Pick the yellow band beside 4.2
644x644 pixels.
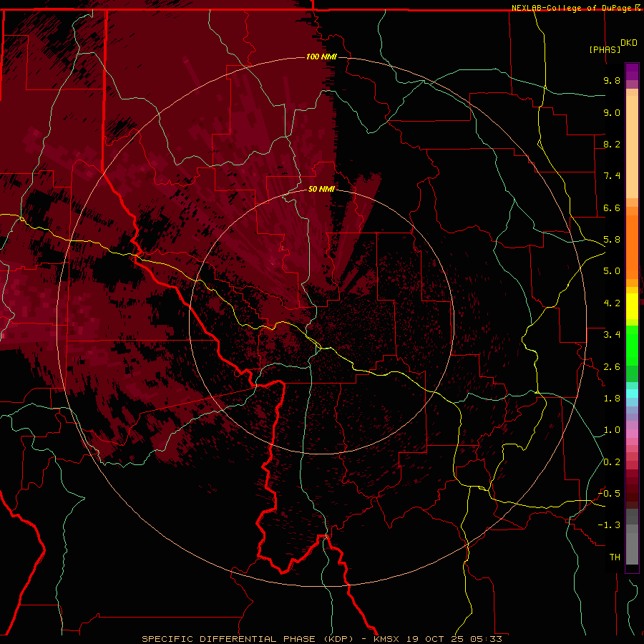pyautogui.click(x=632, y=306)
